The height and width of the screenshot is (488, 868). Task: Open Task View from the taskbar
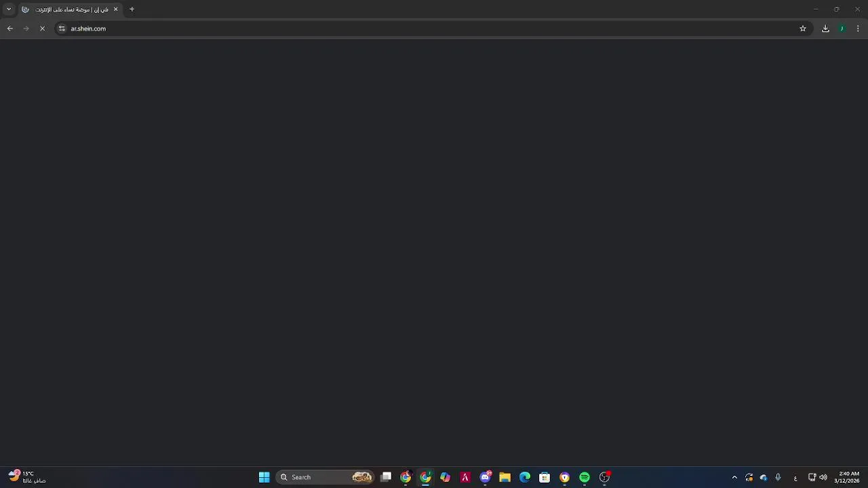[386, 477]
